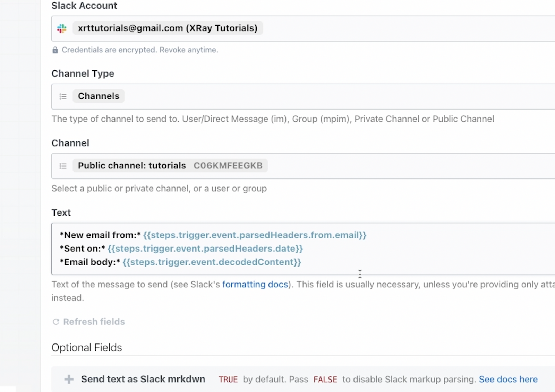Click the *Email body:* text
Screen dimensions: 555x392
pos(90,262)
